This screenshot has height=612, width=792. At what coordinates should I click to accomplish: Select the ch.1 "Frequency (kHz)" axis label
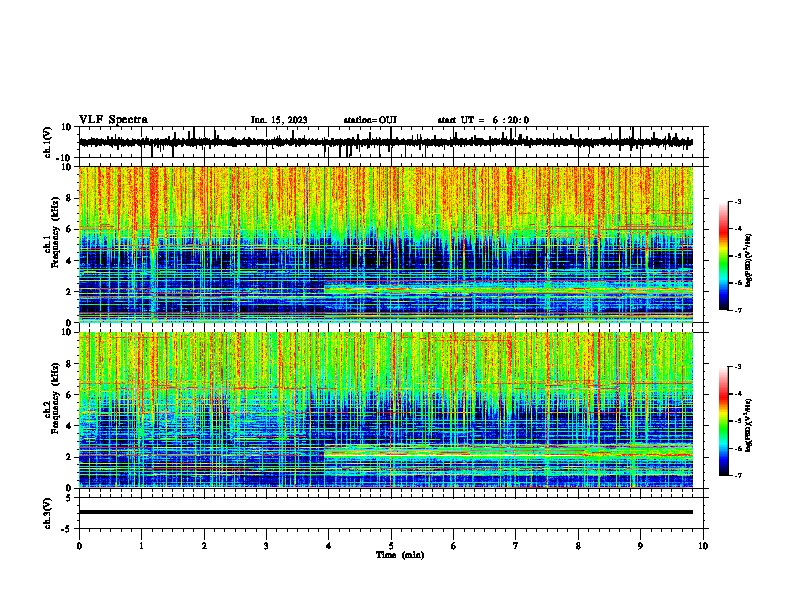[55, 233]
